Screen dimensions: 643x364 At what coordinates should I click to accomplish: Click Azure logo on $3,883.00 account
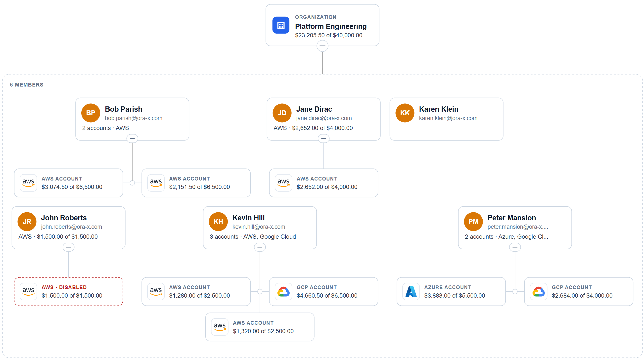[411, 291]
